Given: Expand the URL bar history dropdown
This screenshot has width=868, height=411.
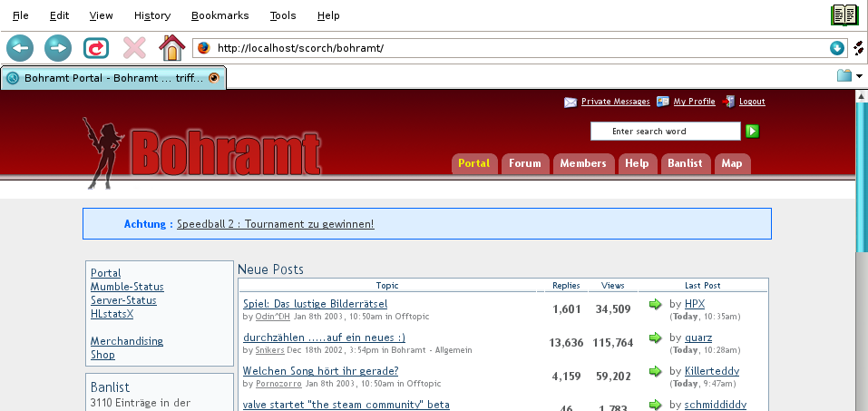Looking at the screenshot, I should [x=836, y=48].
